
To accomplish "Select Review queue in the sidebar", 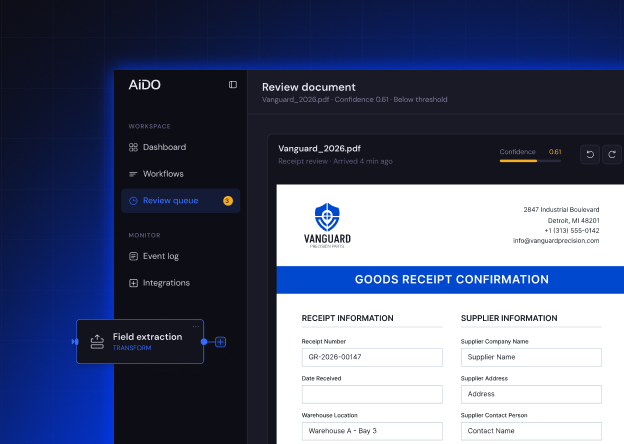I will (181, 201).
